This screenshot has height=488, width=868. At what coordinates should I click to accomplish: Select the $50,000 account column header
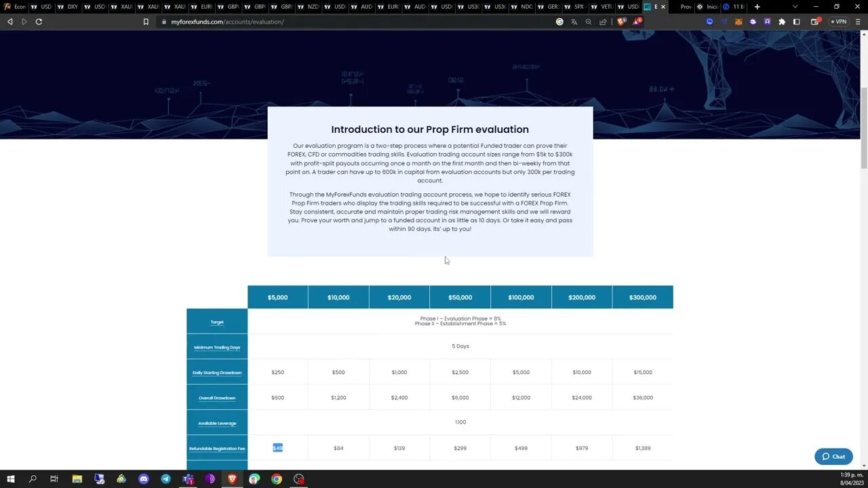pos(460,297)
